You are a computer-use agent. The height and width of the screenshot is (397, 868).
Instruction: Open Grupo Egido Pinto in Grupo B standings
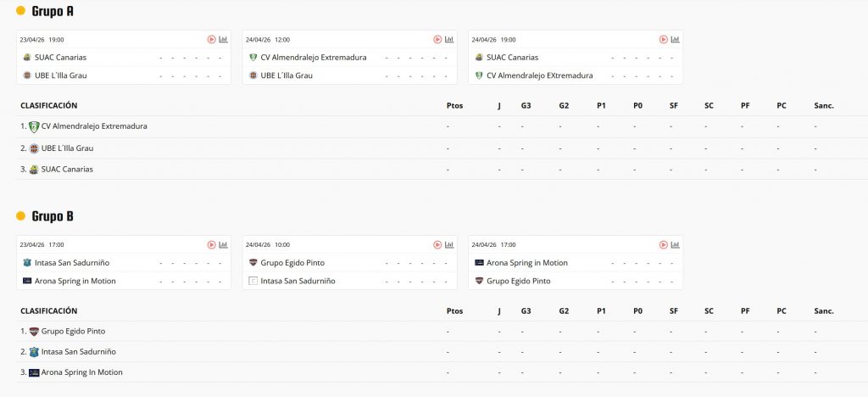tap(73, 332)
